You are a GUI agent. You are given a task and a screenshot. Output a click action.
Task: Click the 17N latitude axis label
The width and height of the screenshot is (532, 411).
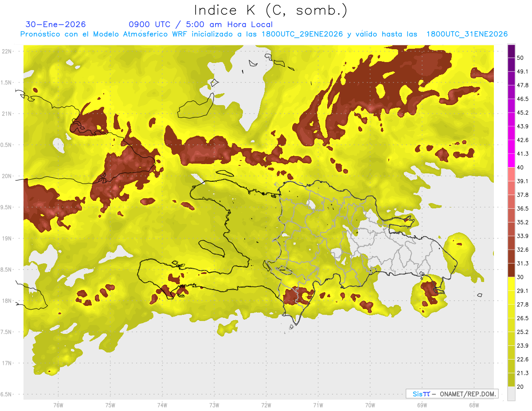tap(7, 363)
